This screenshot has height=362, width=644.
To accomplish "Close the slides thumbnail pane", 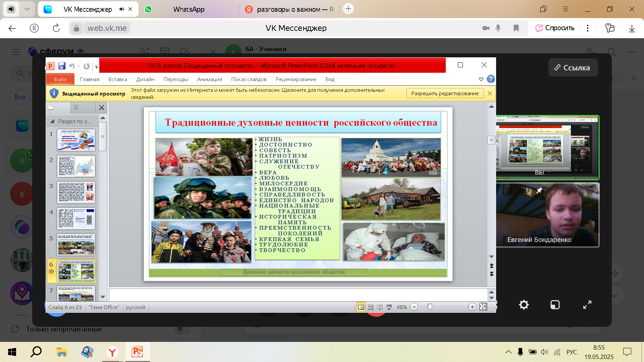I will point(101,108).
